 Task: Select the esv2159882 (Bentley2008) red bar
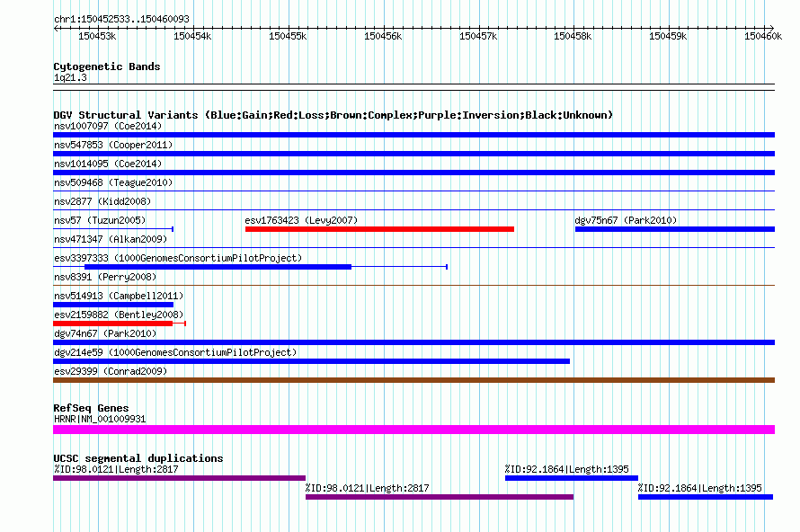pyautogui.click(x=113, y=324)
